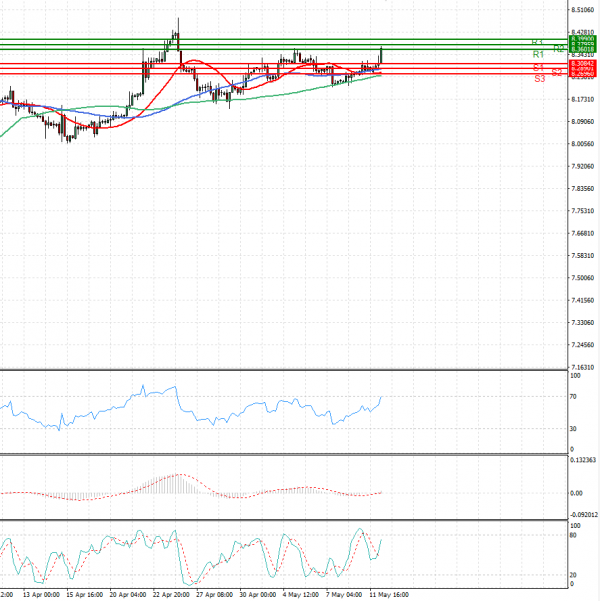Select the green R1 resistance label
Viewport: 600px width, 601px height.
(x=538, y=54)
